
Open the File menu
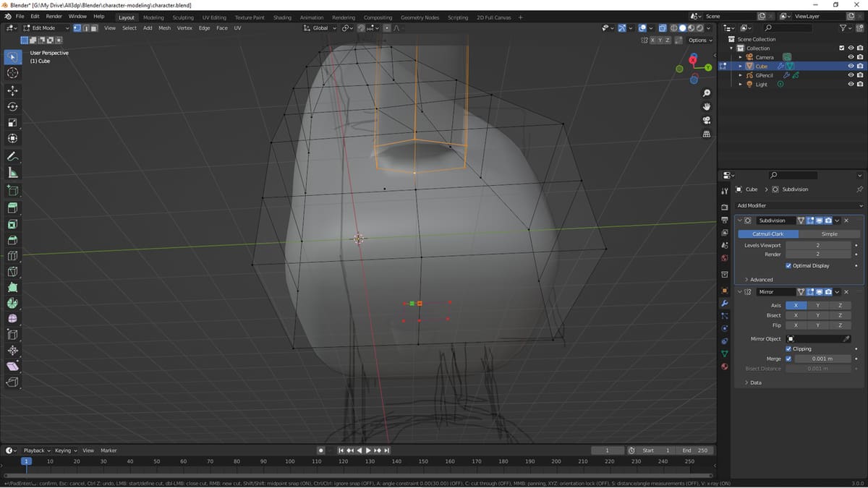click(20, 16)
